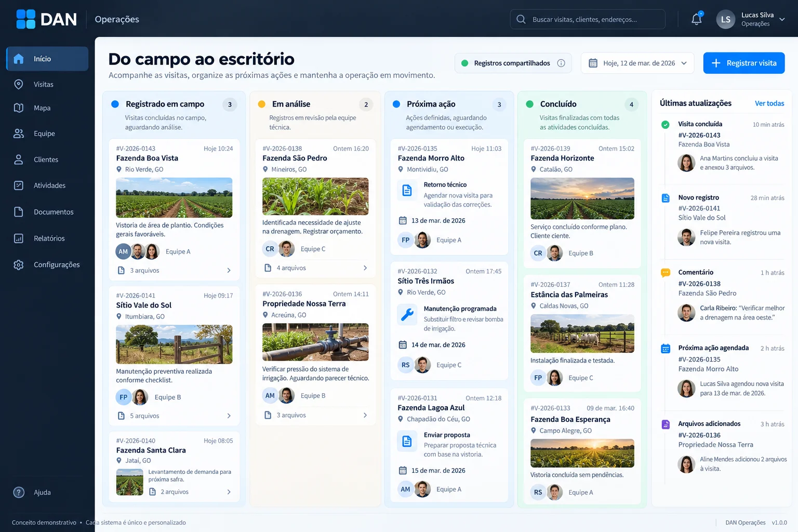The height and width of the screenshot is (532, 798).
Task: Click the Visita concluída green check icon
Action: [665, 124]
